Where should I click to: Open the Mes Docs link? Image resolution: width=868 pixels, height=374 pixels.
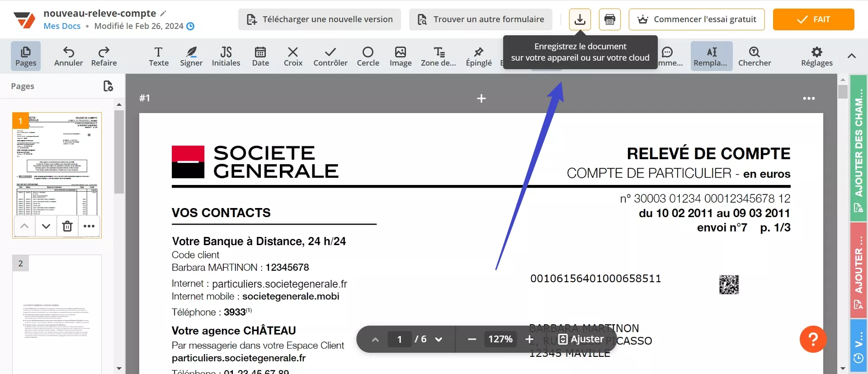pos(62,26)
